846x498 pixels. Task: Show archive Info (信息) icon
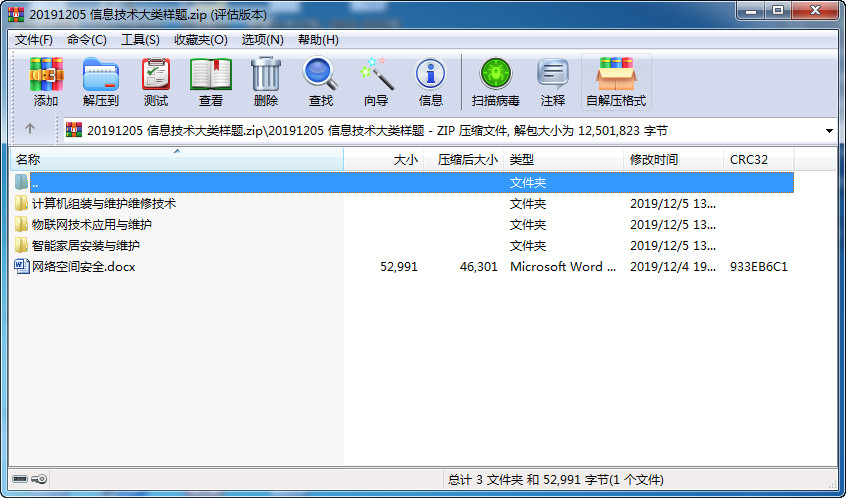pos(431,74)
